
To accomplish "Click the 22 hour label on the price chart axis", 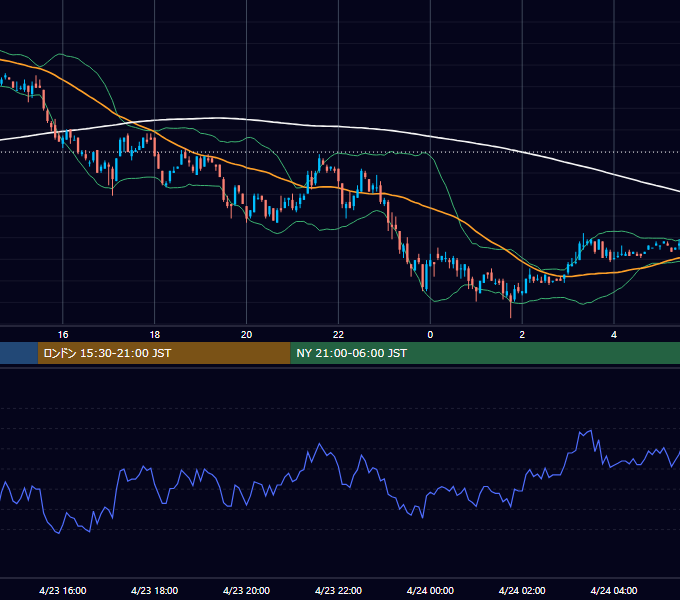I will 338,335.
